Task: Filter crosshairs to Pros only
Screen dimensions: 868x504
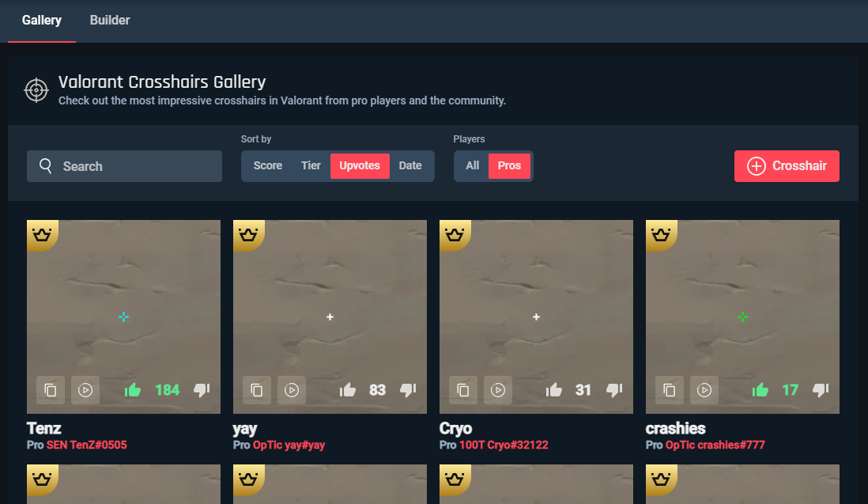Action: [x=509, y=165]
